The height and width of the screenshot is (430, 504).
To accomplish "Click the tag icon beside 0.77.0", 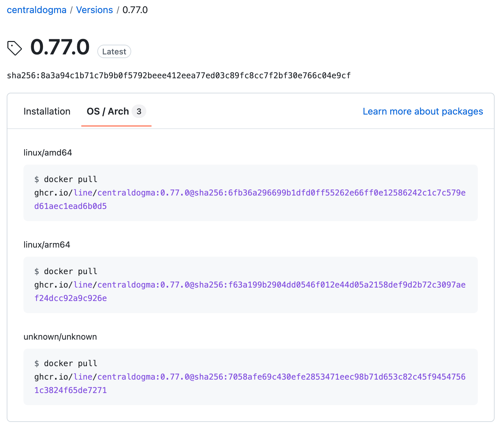I will pos(15,48).
